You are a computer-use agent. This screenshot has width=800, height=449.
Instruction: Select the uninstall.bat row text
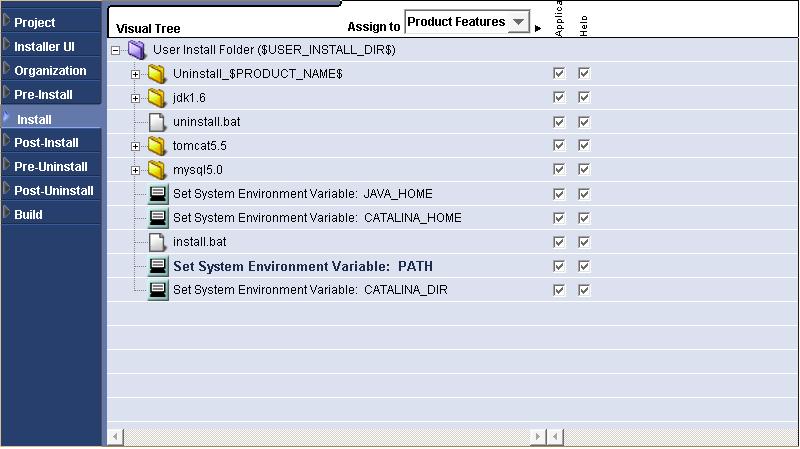pyautogui.click(x=207, y=121)
